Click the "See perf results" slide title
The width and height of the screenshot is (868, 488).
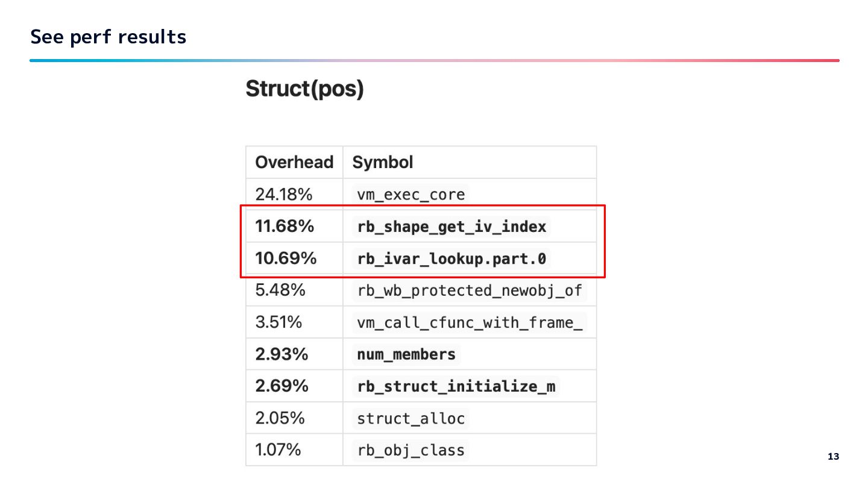pyautogui.click(x=108, y=37)
